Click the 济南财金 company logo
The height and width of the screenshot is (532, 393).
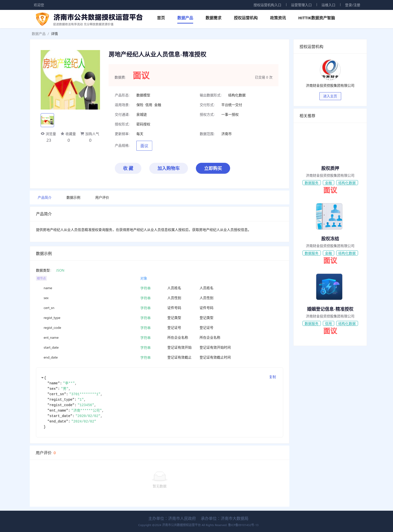pyautogui.click(x=330, y=70)
